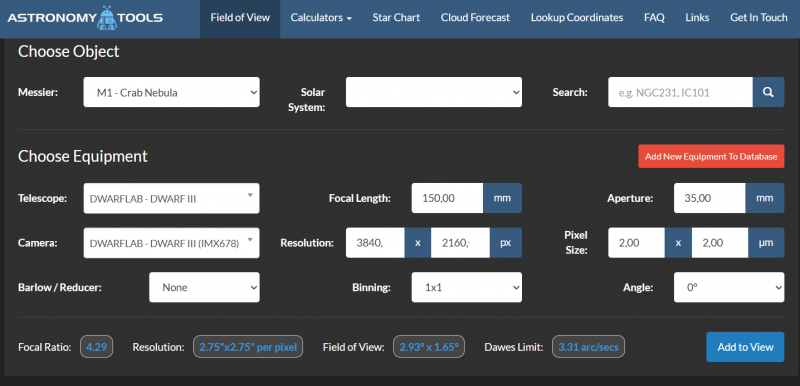Open Lookup Coordinates page
Viewport: 800px width, 386px height.
pos(577,18)
